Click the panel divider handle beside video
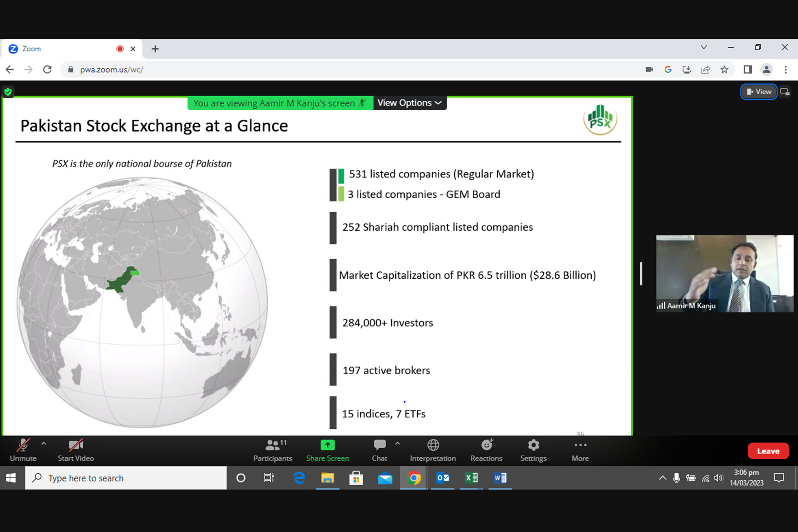This screenshot has height=532, width=798. [641, 273]
